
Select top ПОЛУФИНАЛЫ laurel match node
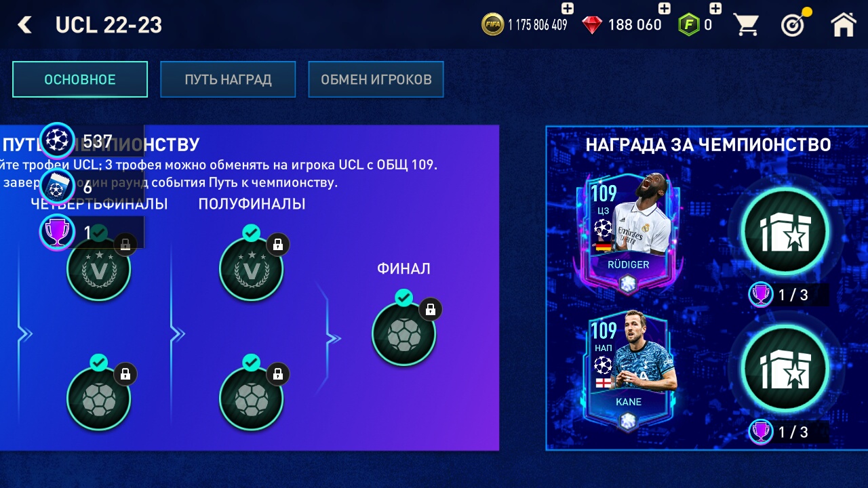(x=251, y=270)
